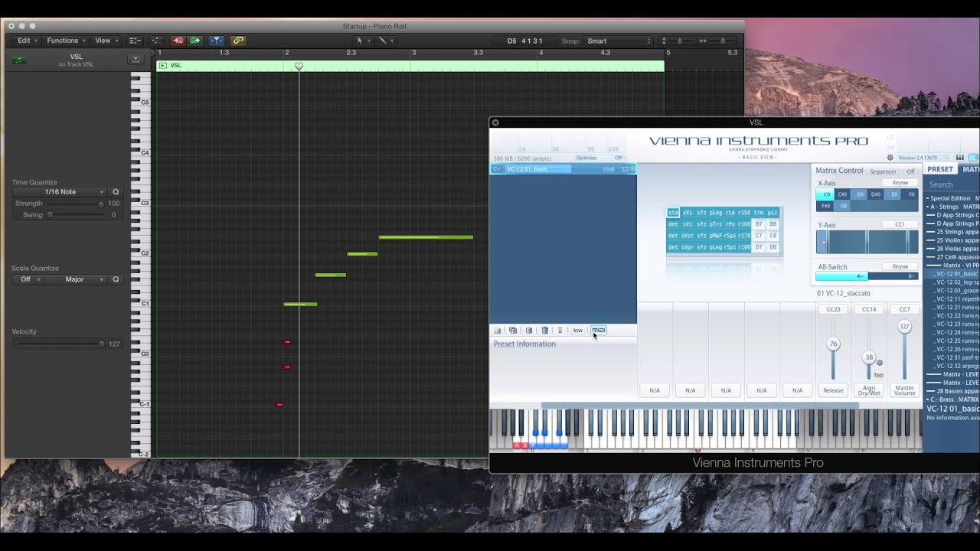The image size is (980, 551).
Task: Click the MIDI in toggle (green arrow icon)
Action: point(194,41)
